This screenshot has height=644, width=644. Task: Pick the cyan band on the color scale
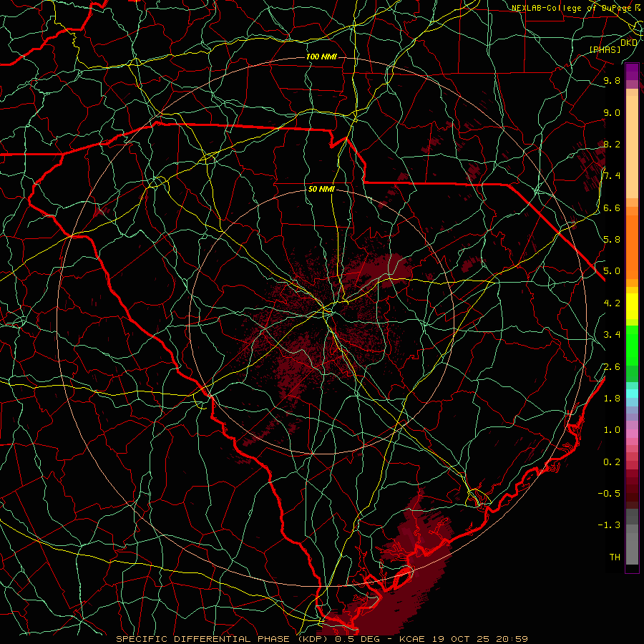[x=632, y=393]
